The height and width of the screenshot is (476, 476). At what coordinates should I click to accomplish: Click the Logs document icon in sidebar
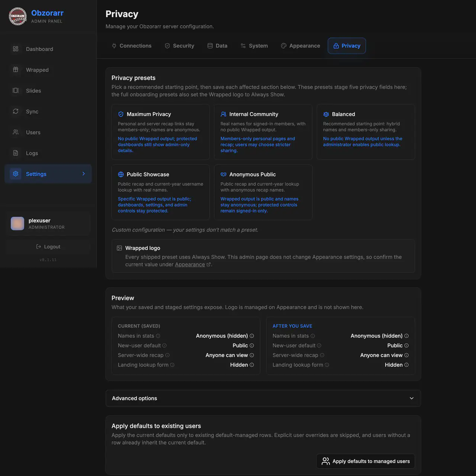(x=16, y=153)
